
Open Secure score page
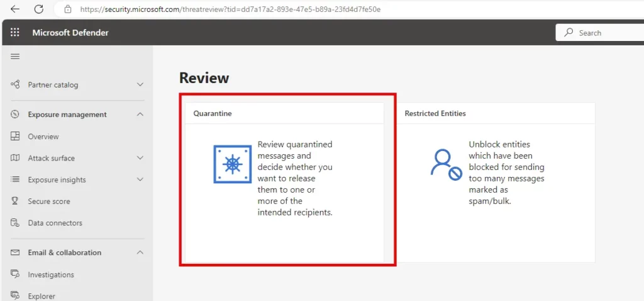pyautogui.click(x=49, y=202)
